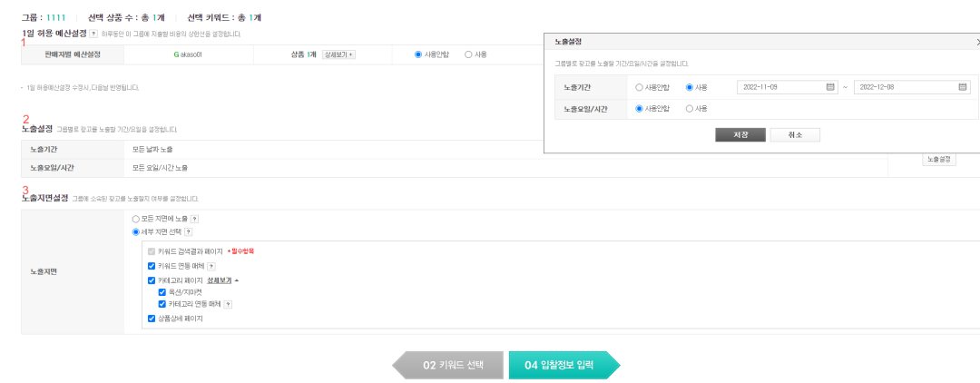Uncheck 옥션/지마켓 checkbox

(x=162, y=291)
